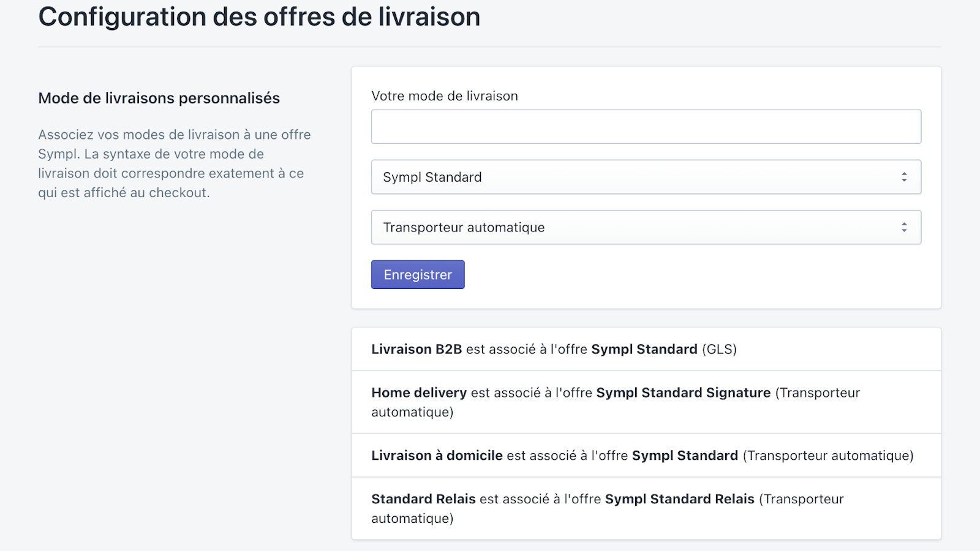Screen dimensions: 980x551
Task: Click the 'Votre mode de livraison' input field
Action: click(x=646, y=127)
